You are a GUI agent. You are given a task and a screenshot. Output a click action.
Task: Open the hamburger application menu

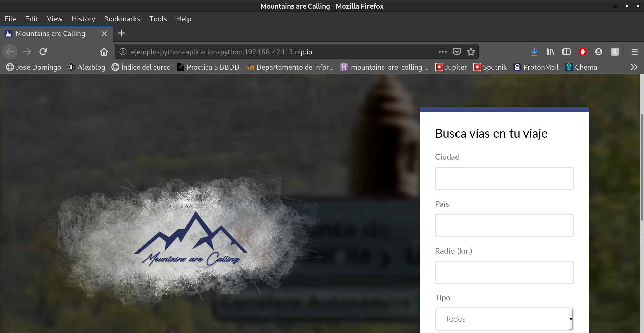634,52
